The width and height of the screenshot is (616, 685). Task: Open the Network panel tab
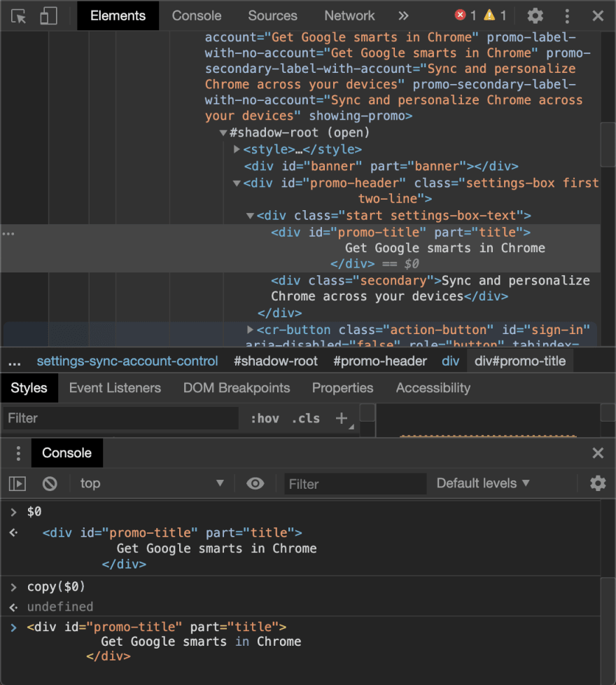pyautogui.click(x=349, y=15)
